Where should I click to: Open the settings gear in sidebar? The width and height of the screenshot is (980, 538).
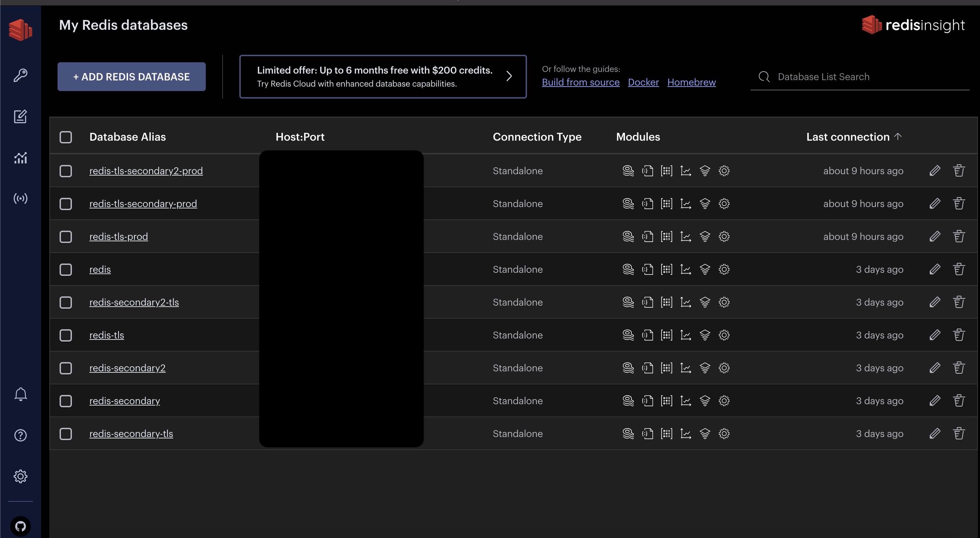[21, 476]
